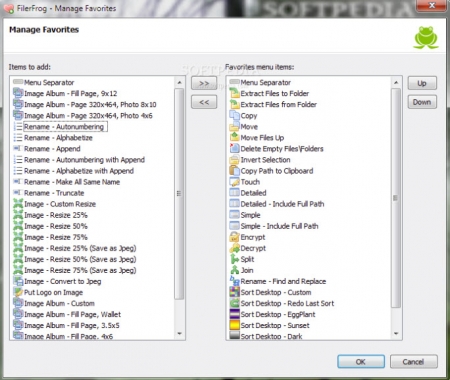The image size is (450, 380).
Task: Select 'Simple' in Favorites menu items
Action: point(250,215)
